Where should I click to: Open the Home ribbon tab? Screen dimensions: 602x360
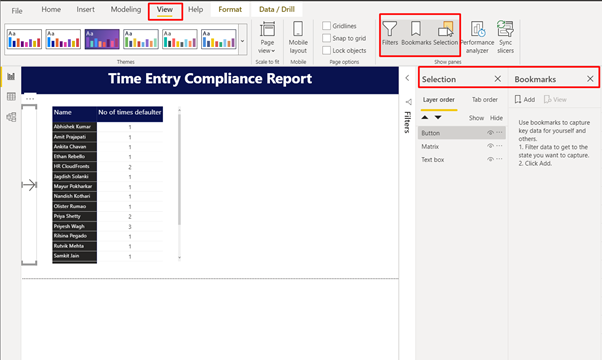tap(51, 10)
